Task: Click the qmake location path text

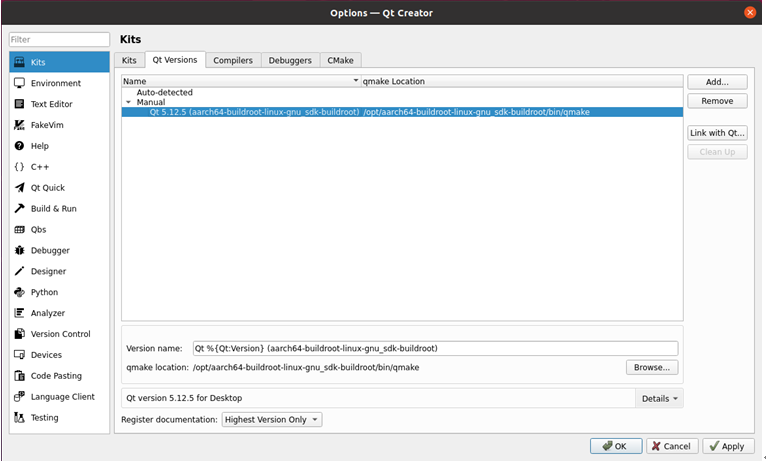Action: 306,367
